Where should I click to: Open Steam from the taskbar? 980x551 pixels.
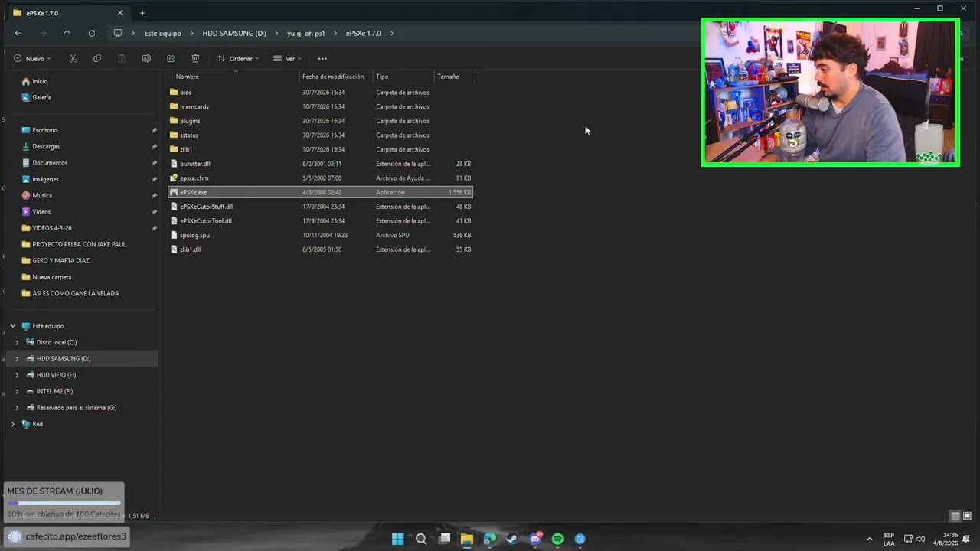(x=512, y=539)
